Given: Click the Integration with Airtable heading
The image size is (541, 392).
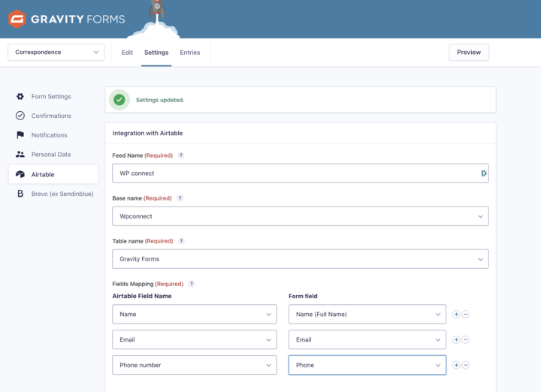Looking at the screenshot, I should coord(148,133).
